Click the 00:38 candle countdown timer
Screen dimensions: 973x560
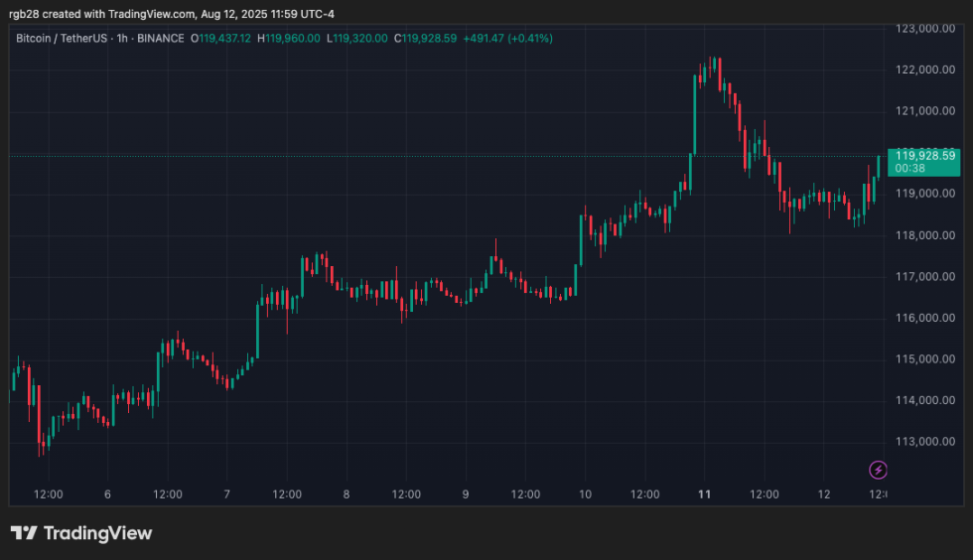[910, 169]
